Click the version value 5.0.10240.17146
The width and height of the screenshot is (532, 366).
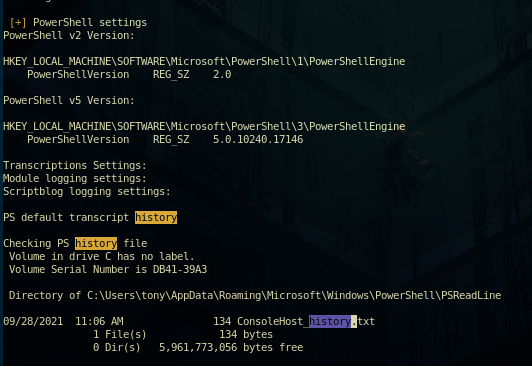point(258,139)
